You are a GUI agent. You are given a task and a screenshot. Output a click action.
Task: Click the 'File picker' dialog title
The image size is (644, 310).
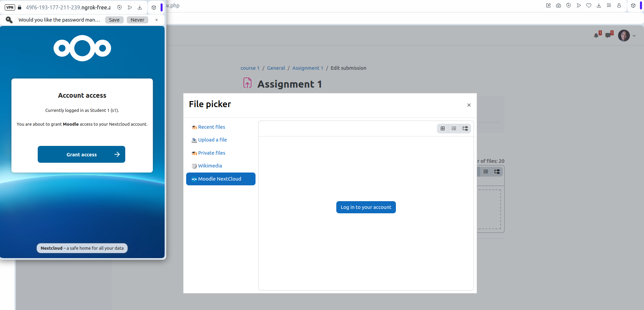click(x=210, y=104)
